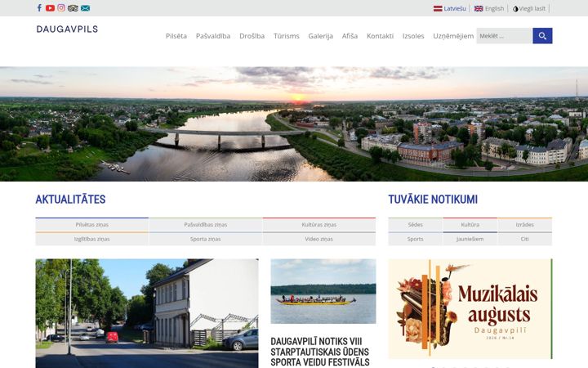Select the Sports events tab
588x368 pixels.
pyautogui.click(x=416, y=239)
